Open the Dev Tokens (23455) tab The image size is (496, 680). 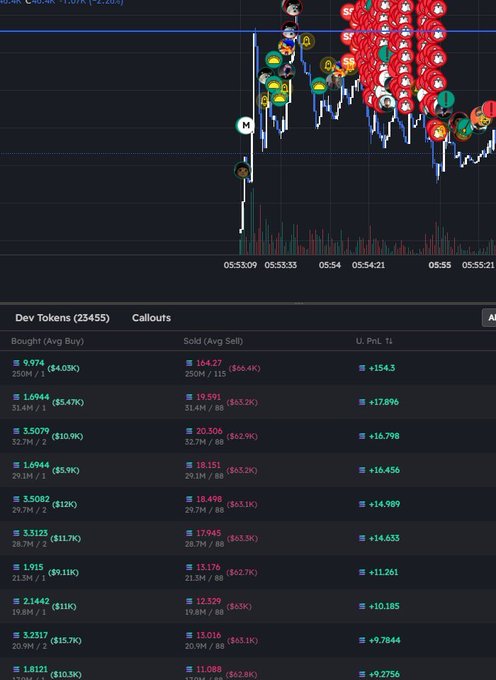[x=62, y=318]
